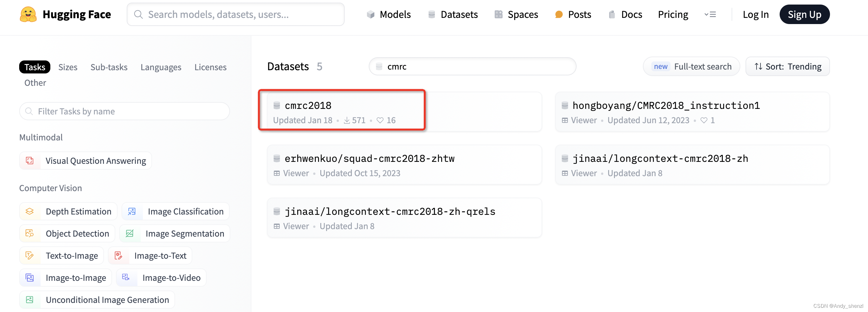Click the Image-to-Text icon
This screenshot has height=312, width=868.
[118, 256]
